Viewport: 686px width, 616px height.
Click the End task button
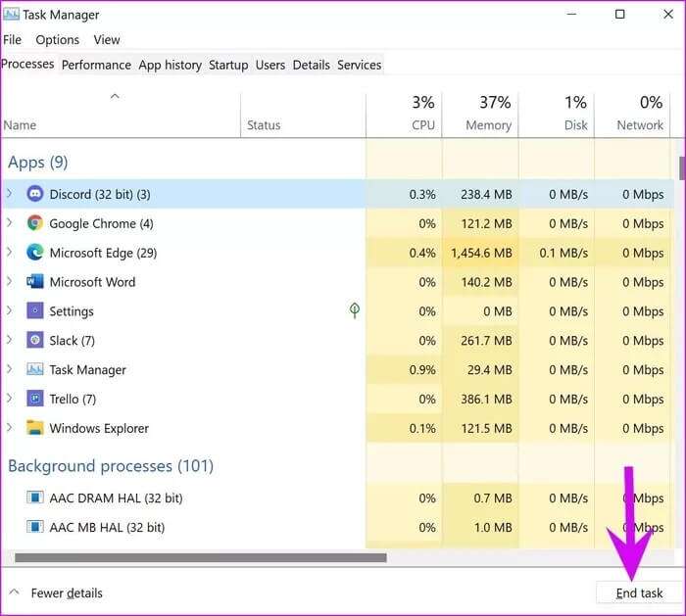click(639, 592)
